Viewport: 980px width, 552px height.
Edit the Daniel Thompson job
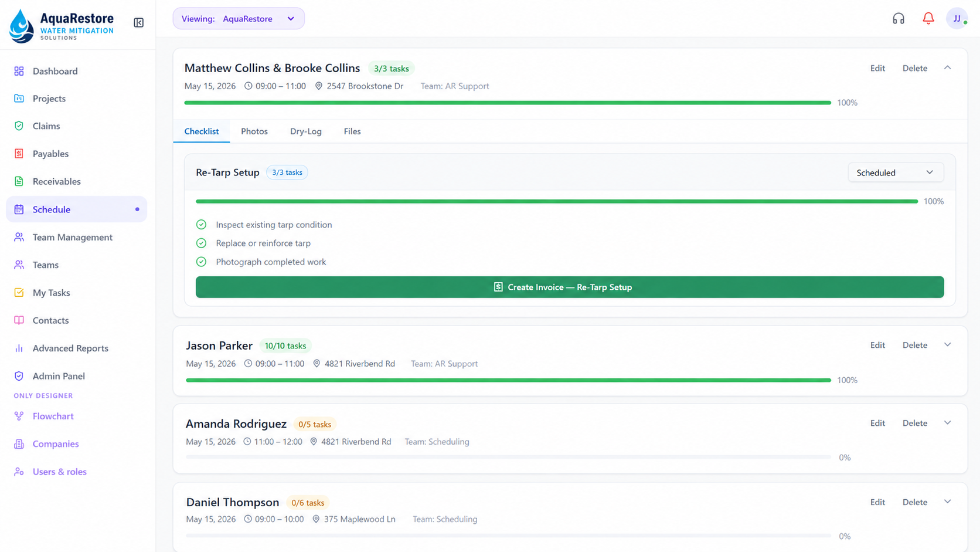[877, 502]
